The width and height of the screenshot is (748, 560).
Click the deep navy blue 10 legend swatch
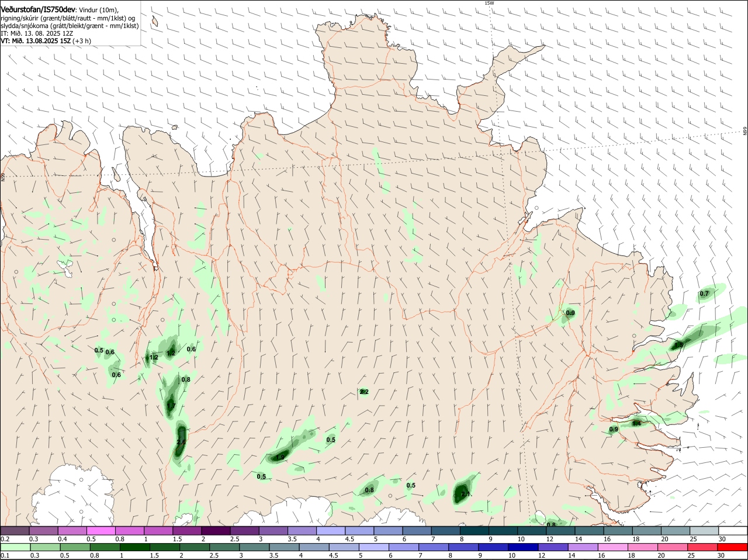(522, 547)
